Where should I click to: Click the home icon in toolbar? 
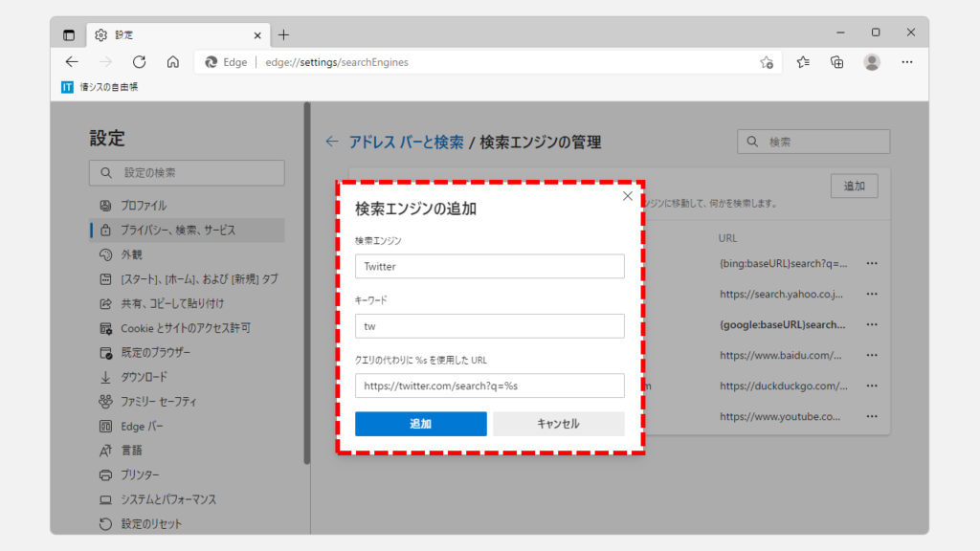[173, 62]
